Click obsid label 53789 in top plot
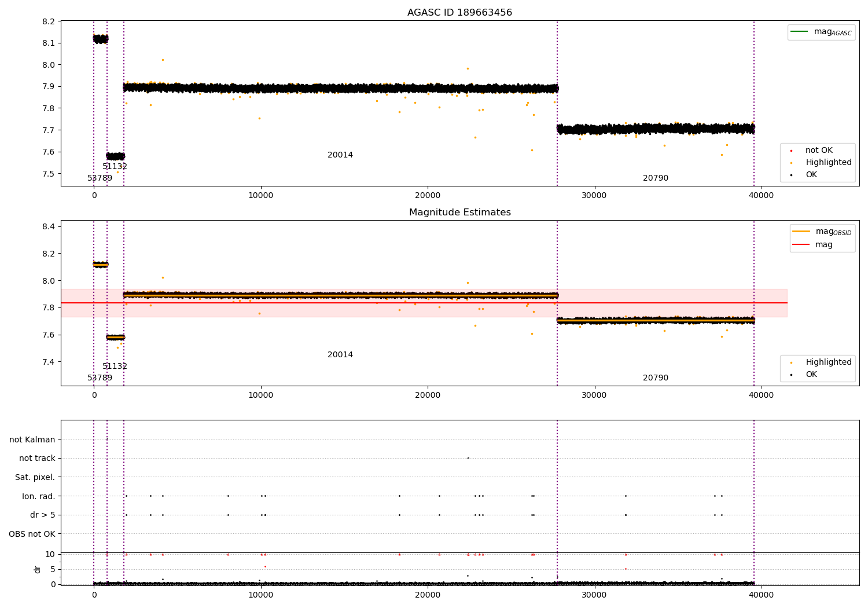Image resolution: width=868 pixels, height=608 pixels. [x=100, y=178]
